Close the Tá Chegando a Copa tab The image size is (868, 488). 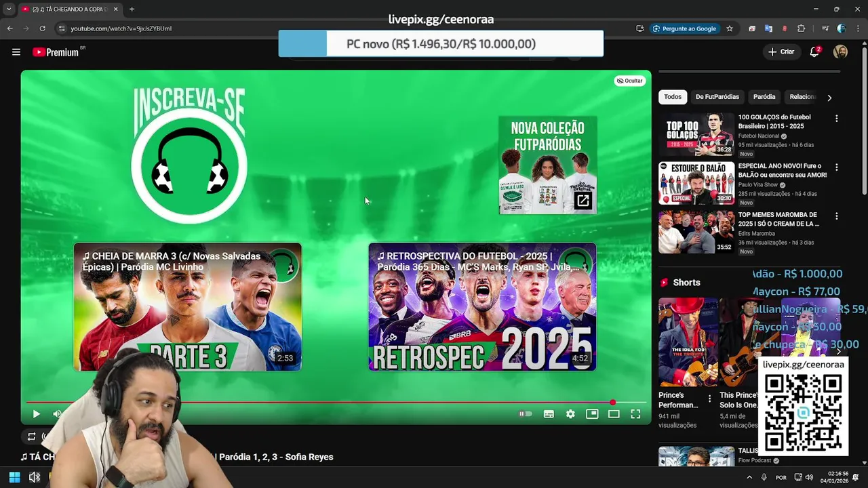pos(115,9)
